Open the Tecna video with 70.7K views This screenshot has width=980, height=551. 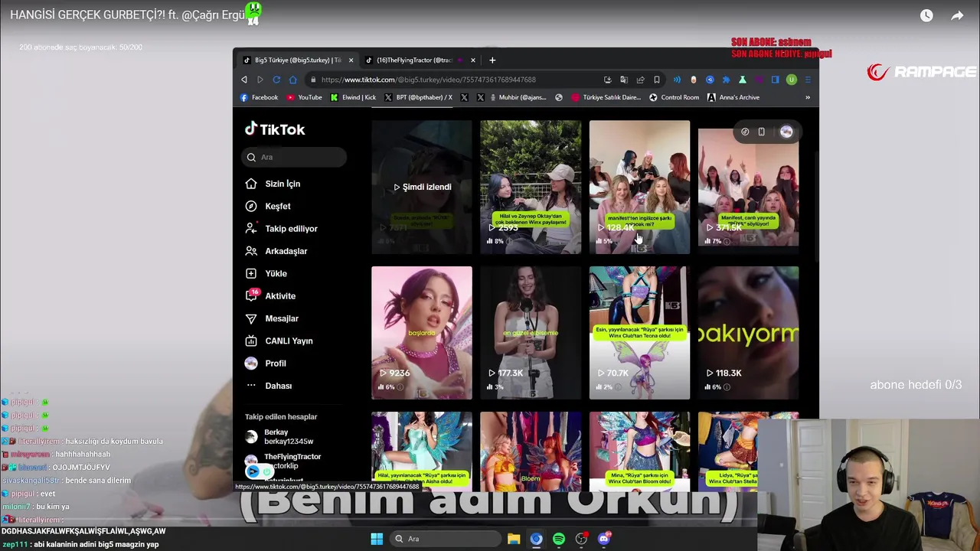coord(639,333)
